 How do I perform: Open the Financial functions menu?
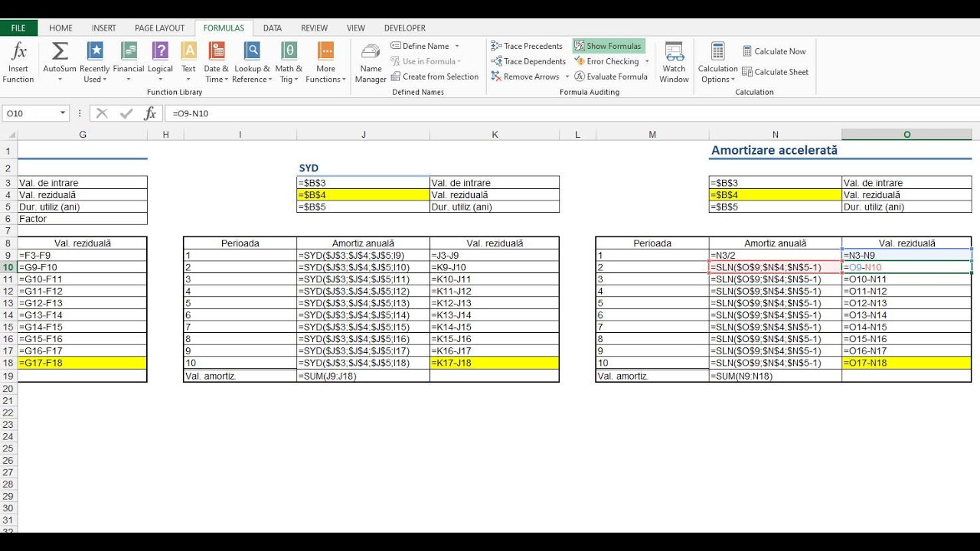tap(129, 63)
